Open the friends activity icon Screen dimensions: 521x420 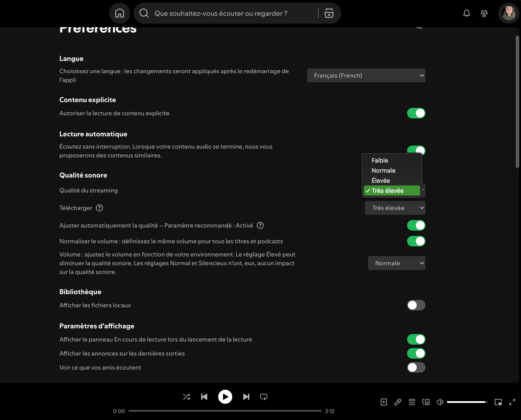(x=484, y=13)
